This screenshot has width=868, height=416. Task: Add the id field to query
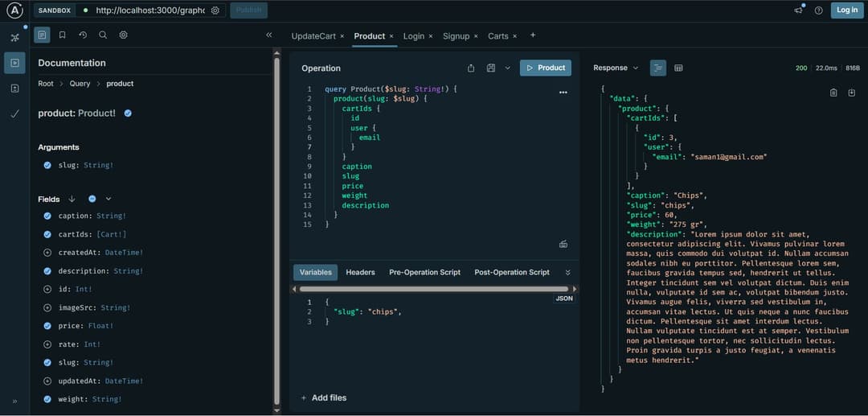coord(47,289)
